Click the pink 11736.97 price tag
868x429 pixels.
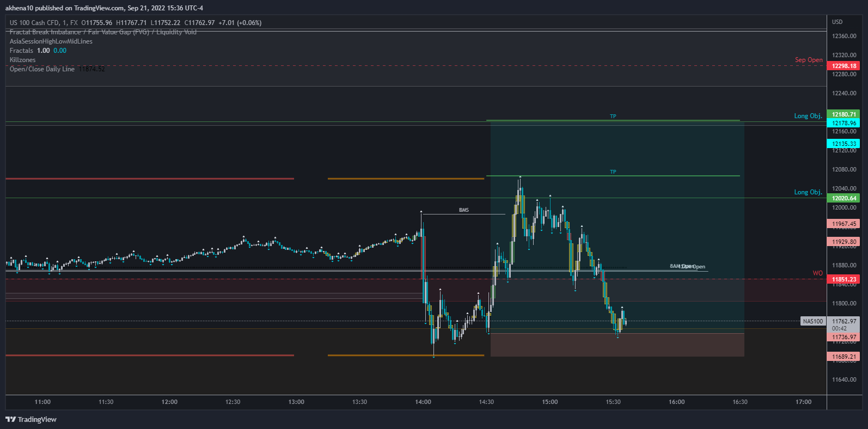click(843, 337)
